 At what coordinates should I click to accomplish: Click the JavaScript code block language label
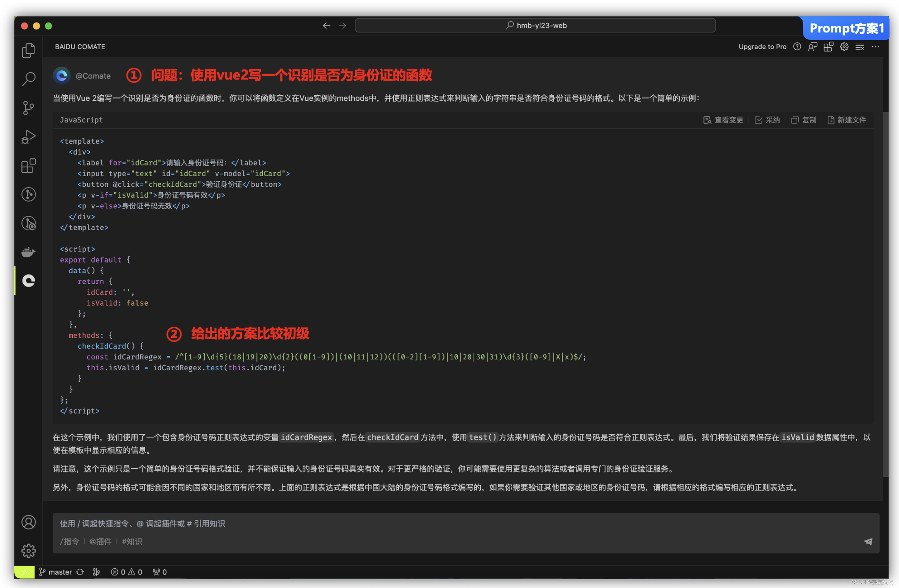pos(81,120)
